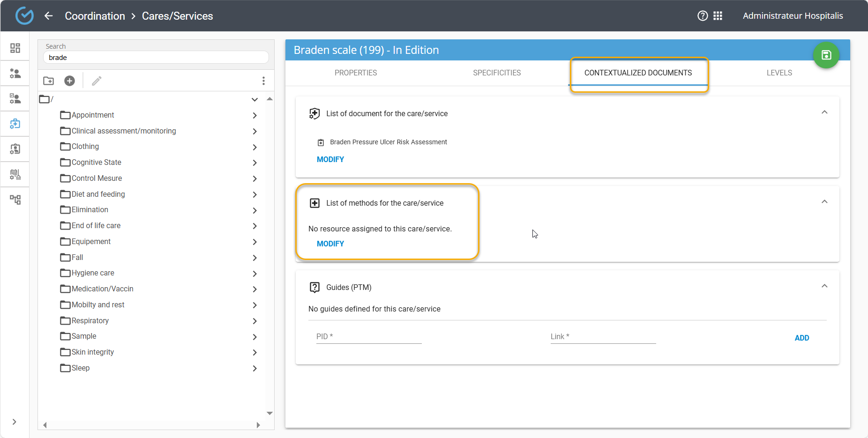868x438 pixels.
Task: Open the help question mark icon
Action: [702, 16]
